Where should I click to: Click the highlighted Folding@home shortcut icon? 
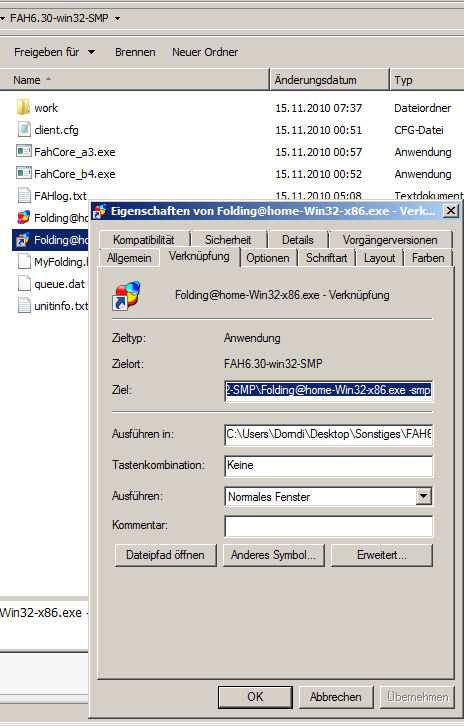pyautogui.click(x=24, y=240)
